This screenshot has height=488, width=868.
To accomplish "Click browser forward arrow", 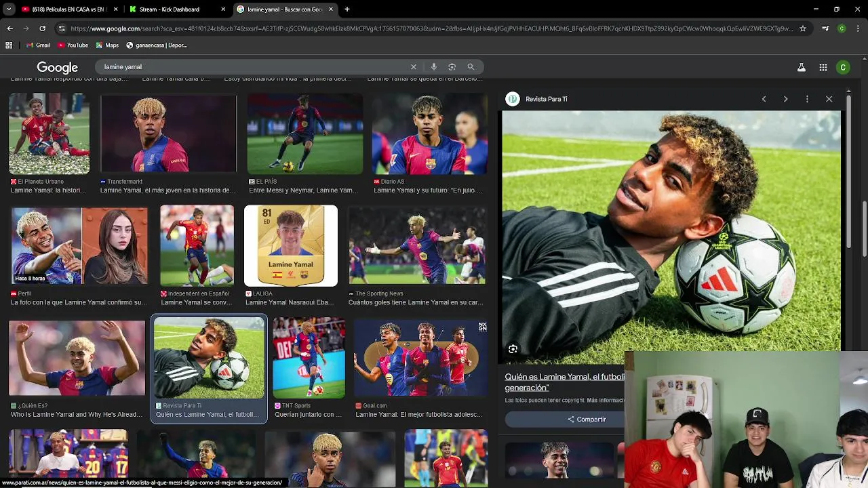I will click(26, 28).
